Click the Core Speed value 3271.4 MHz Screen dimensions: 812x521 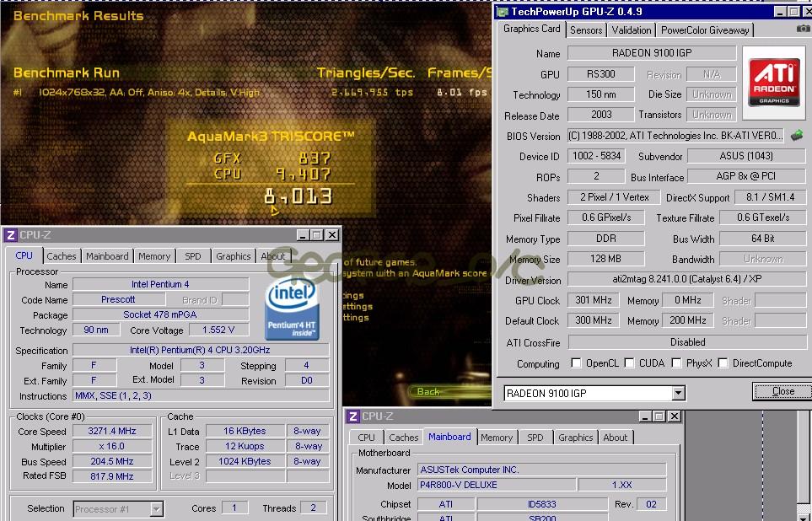point(112,431)
